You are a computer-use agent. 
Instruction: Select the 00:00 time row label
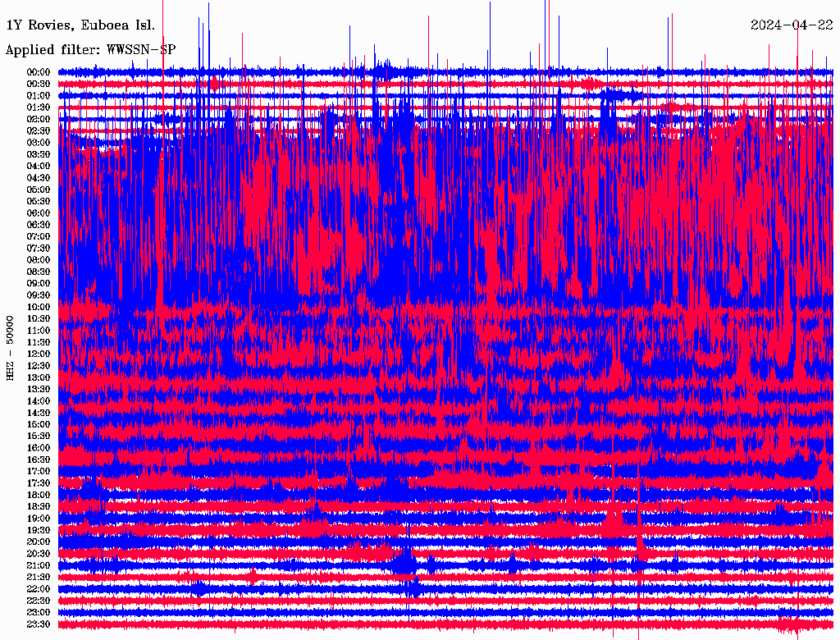pos(39,72)
